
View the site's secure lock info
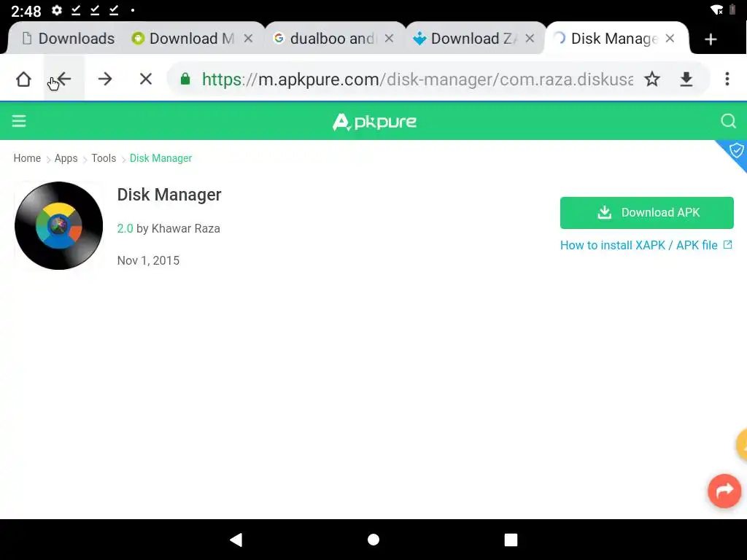coord(185,79)
